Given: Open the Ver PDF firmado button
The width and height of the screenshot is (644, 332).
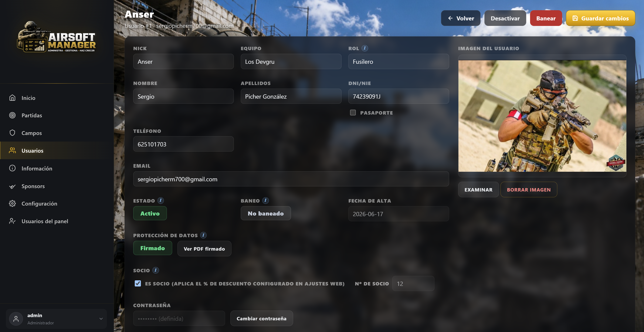Looking at the screenshot, I should tap(204, 248).
